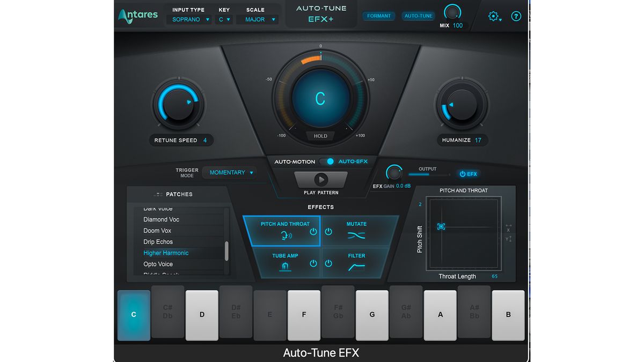Enable the Formant button in the header

(378, 16)
